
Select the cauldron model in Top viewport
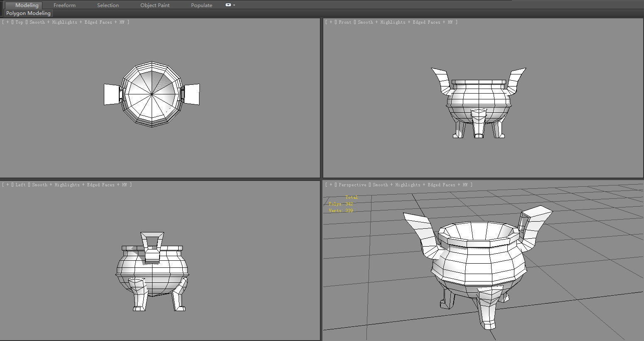(152, 95)
